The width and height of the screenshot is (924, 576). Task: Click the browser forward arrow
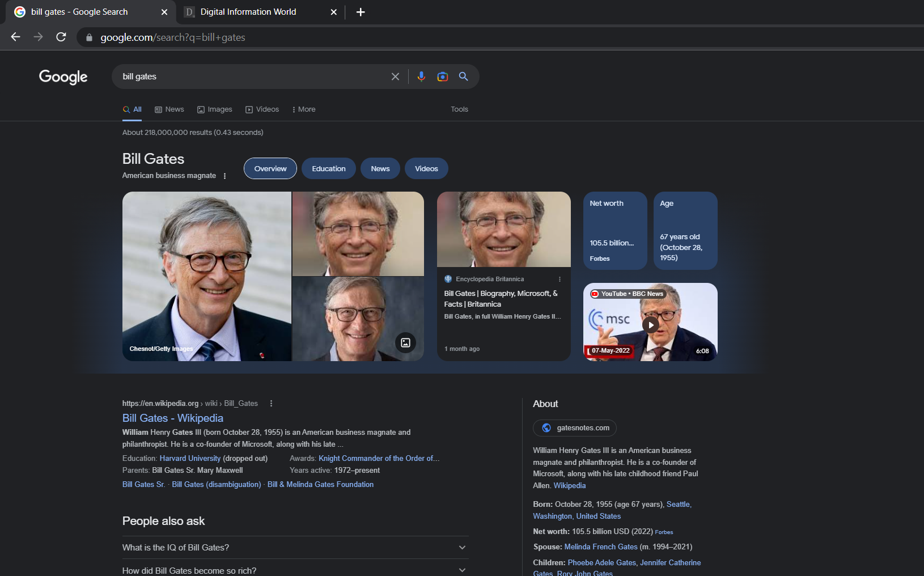point(38,37)
